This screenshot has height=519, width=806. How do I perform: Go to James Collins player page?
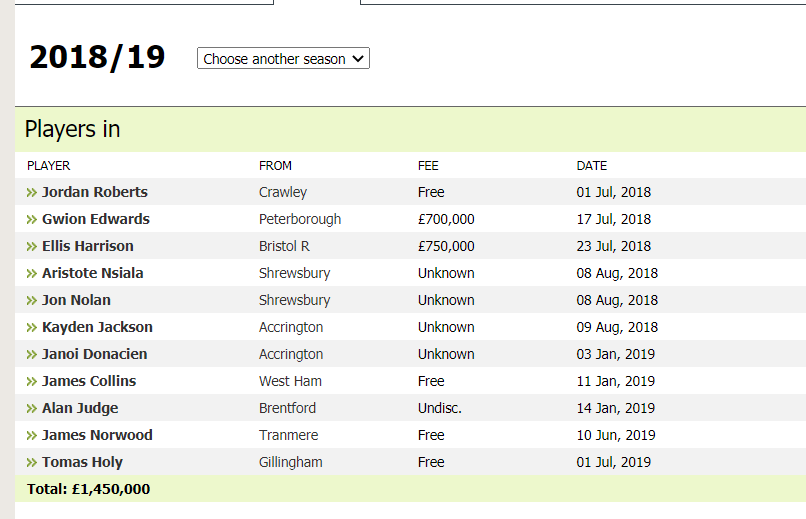tap(89, 381)
